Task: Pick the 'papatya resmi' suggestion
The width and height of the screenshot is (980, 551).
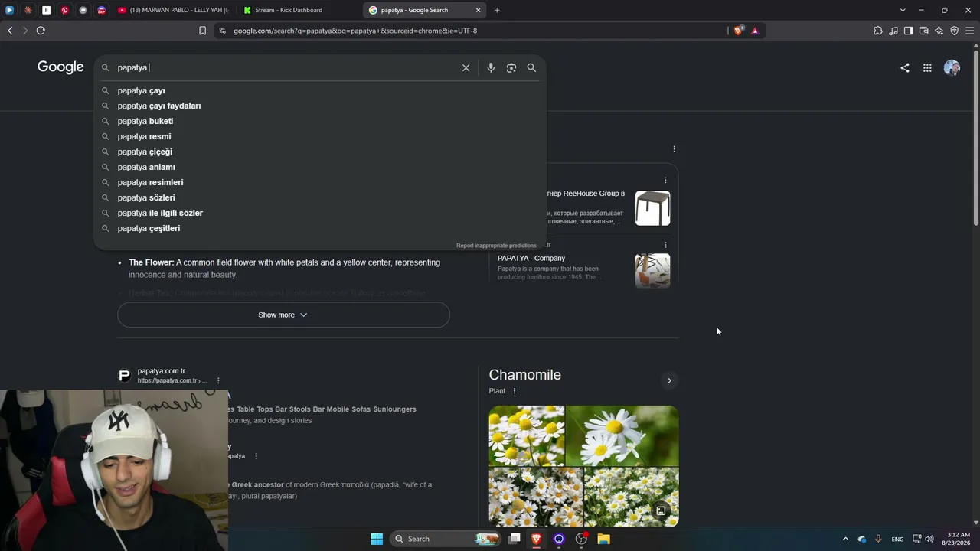Action: tap(320, 136)
